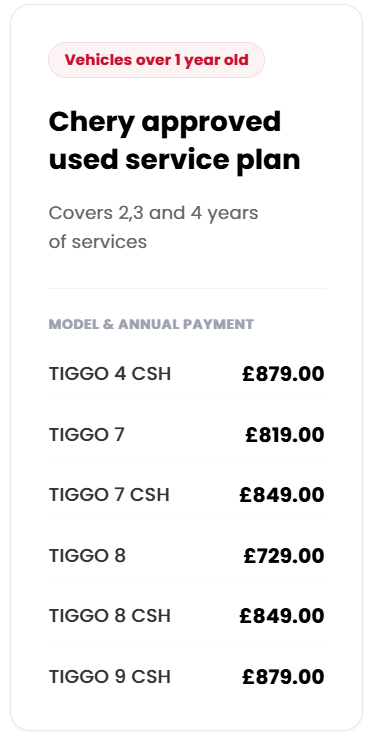
Task: Click the £849.00 price for TIGGO 8 CSH
Action: pos(281,616)
